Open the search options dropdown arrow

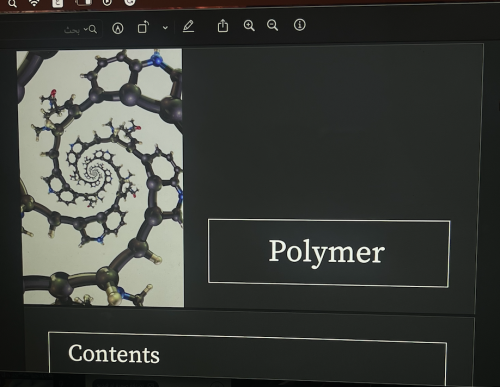pyautogui.click(x=85, y=29)
